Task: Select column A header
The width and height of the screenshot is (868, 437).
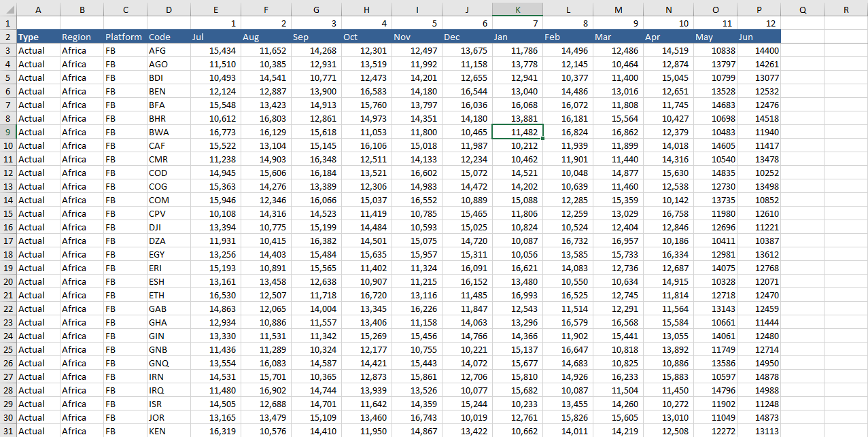Action: (38, 10)
